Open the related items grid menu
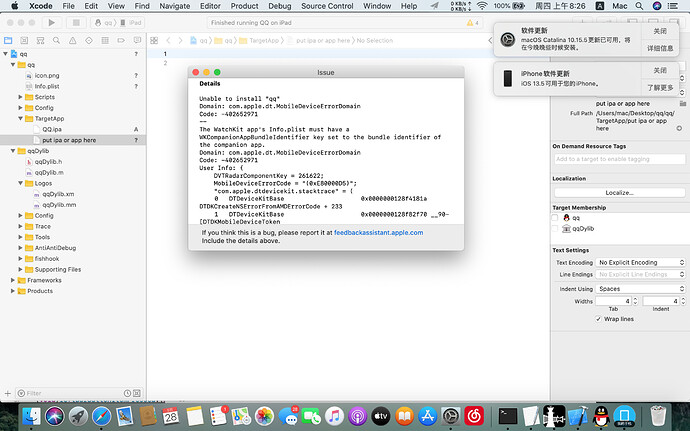Image resolution: width=690 pixels, height=431 pixels. [x=154, y=41]
